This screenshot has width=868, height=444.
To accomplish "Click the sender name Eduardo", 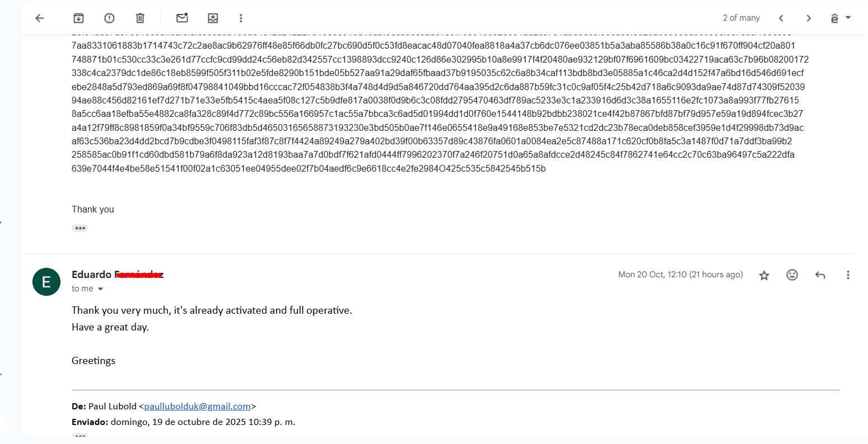I will pyautogui.click(x=92, y=275).
